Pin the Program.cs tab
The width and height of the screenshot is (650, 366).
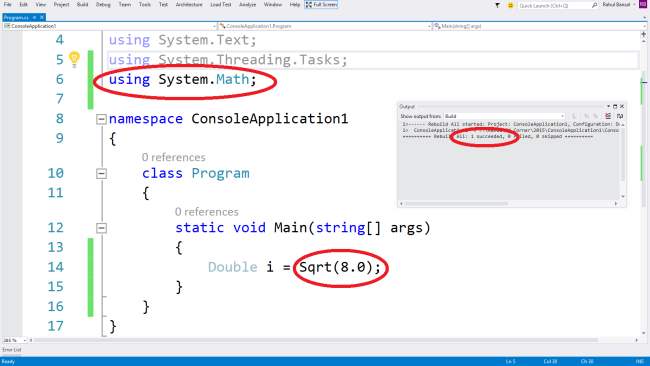point(34,17)
